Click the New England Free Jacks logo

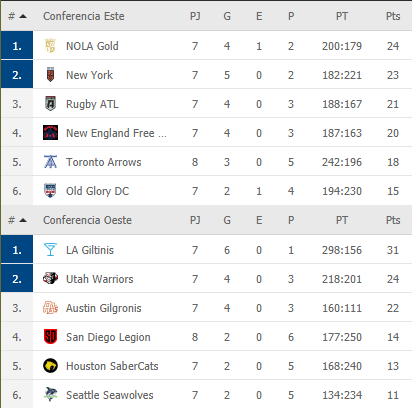pos(50,133)
